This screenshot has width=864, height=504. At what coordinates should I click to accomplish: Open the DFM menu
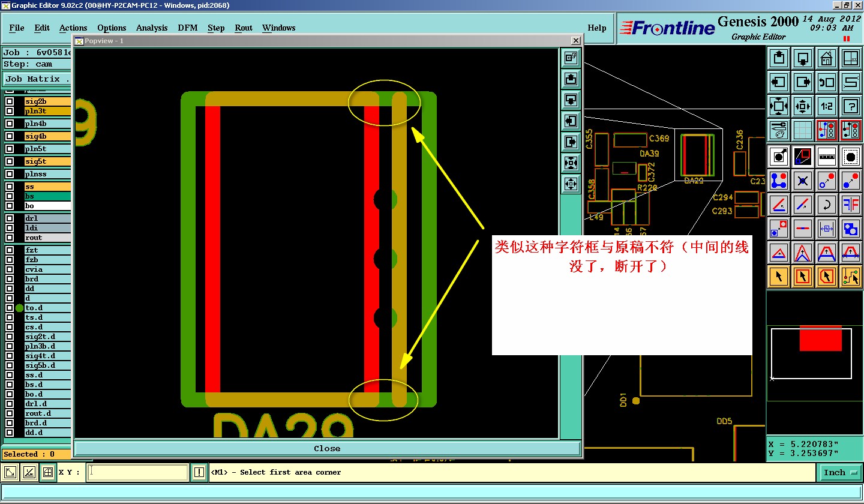pyautogui.click(x=188, y=28)
